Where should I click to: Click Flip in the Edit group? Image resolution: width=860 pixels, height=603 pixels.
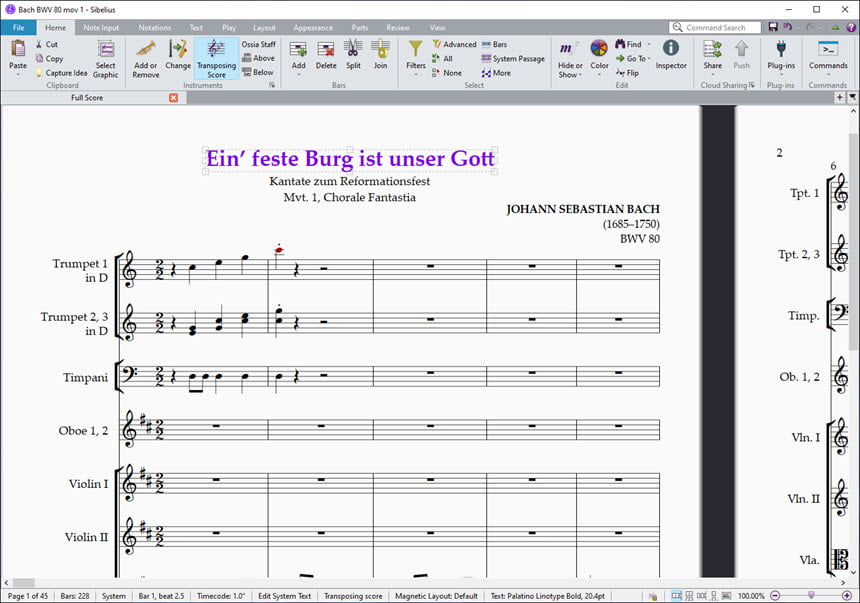[x=627, y=73]
